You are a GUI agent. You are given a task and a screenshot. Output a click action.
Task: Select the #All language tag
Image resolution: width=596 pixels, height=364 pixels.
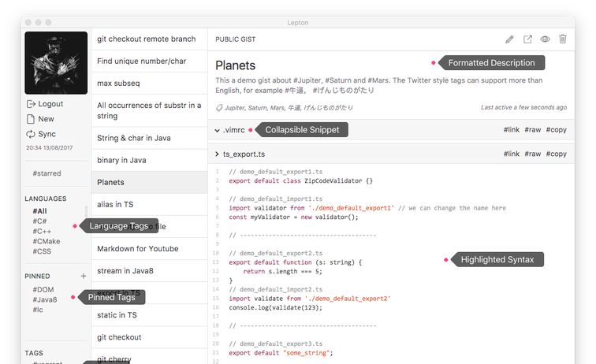(x=39, y=211)
